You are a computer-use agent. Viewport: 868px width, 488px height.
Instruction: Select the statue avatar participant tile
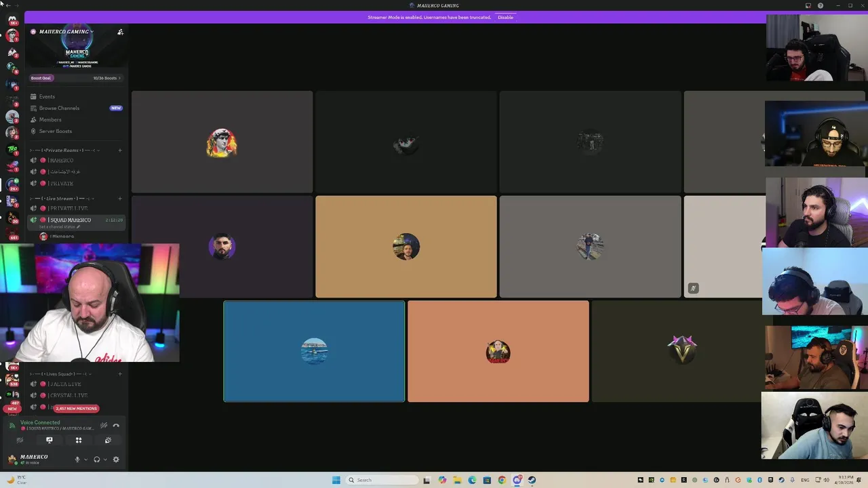pyautogui.click(x=222, y=142)
